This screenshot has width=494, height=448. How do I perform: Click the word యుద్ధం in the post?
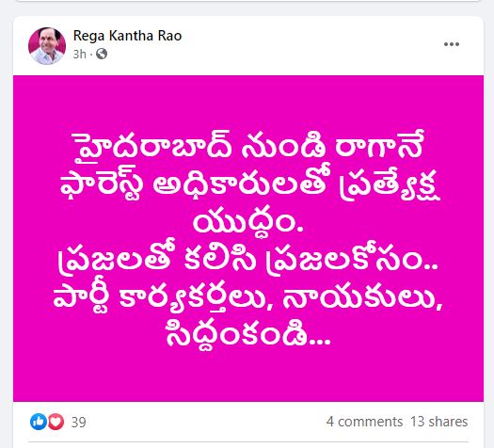[247, 221]
